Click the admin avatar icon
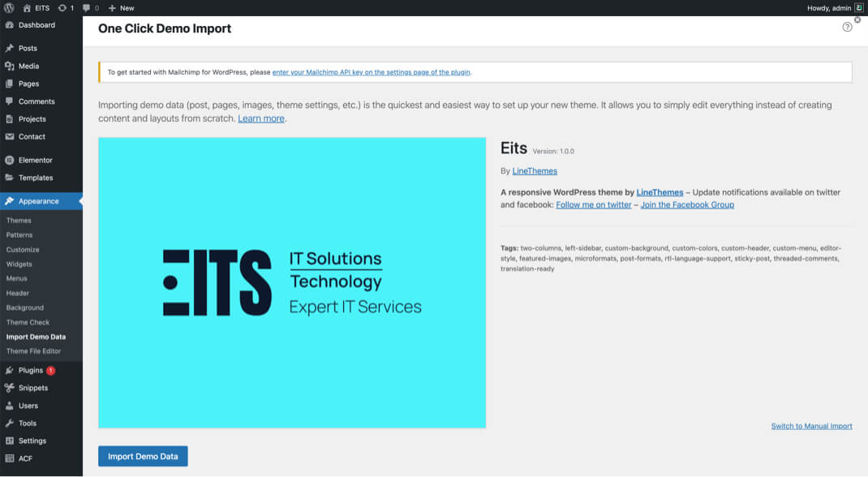 [858, 8]
